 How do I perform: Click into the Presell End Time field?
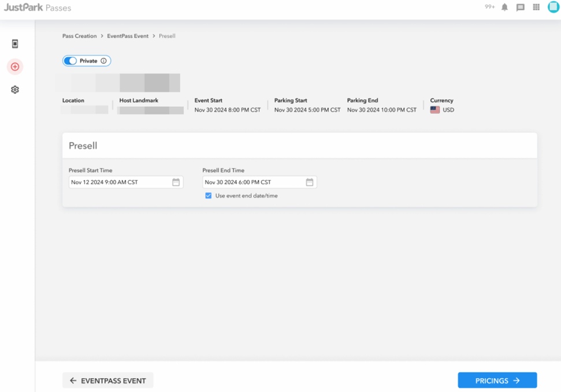pos(260,182)
